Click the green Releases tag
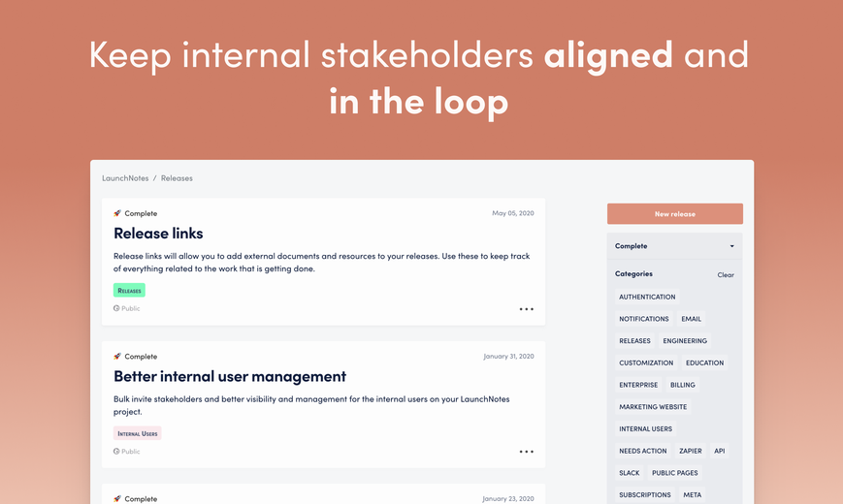Viewport: 843px width, 504px height. click(129, 290)
